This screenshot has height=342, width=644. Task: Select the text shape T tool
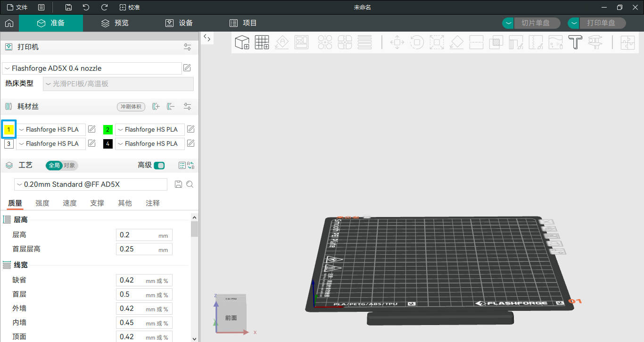coord(575,42)
